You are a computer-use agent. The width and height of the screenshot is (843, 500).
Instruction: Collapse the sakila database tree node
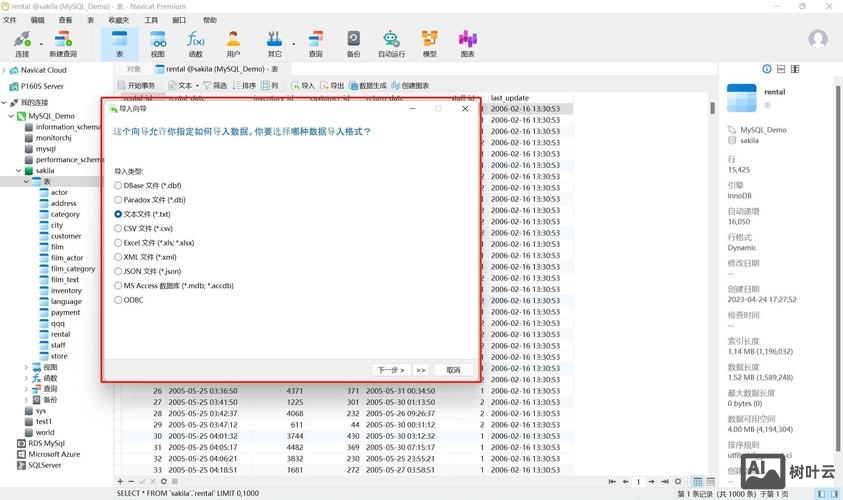click(x=19, y=171)
